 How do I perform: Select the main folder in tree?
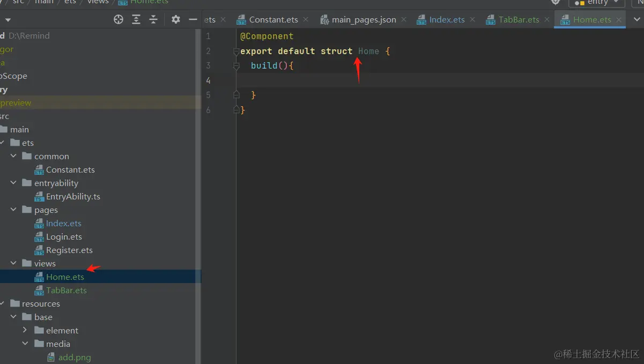point(19,130)
